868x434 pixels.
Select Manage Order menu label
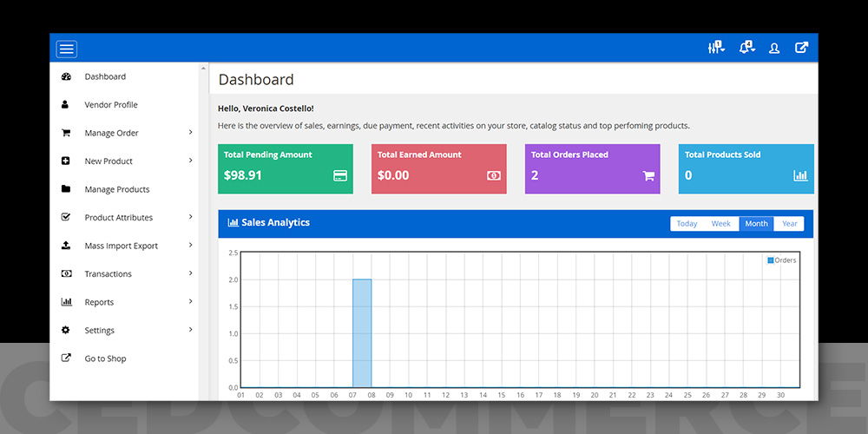coord(111,133)
